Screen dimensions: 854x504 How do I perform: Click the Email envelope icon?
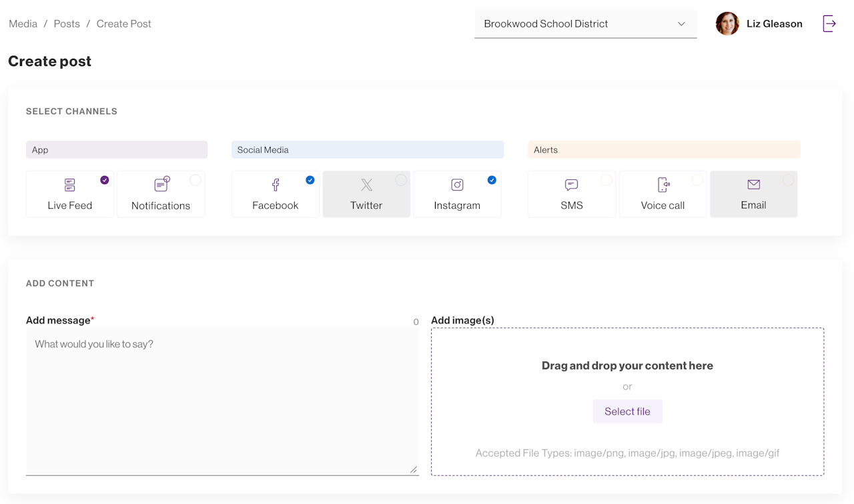click(x=754, y=185)
